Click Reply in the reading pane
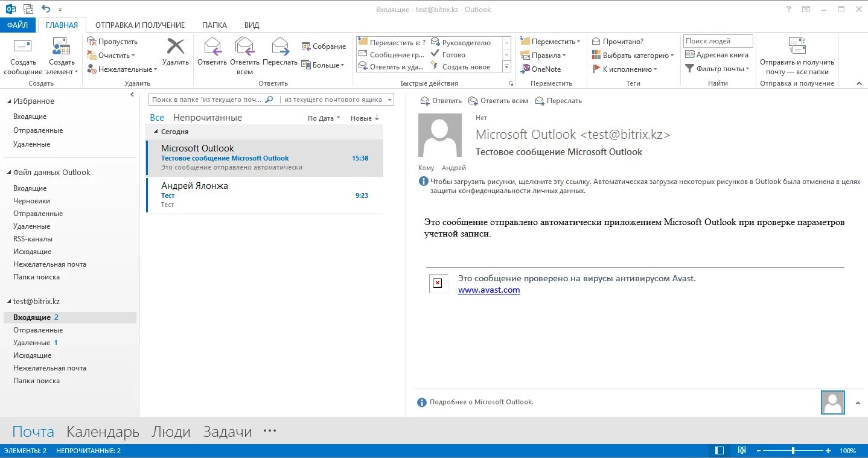 point(441,101)
